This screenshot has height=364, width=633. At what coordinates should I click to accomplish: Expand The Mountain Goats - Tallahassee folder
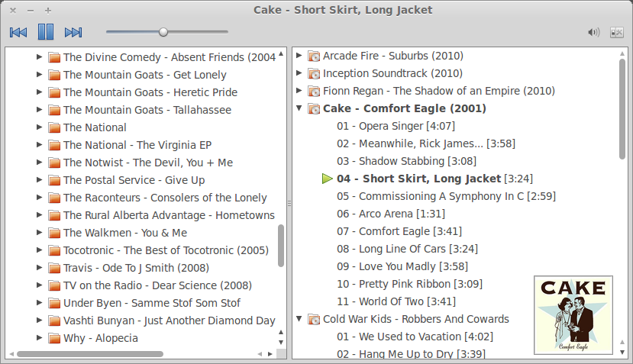click(39, 109)
